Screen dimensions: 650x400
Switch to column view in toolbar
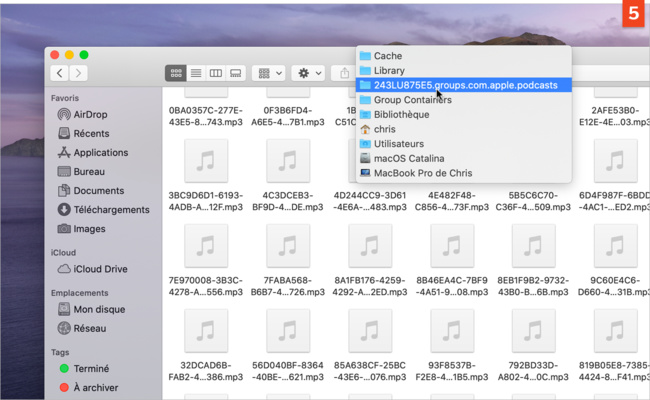coord(216,73)
